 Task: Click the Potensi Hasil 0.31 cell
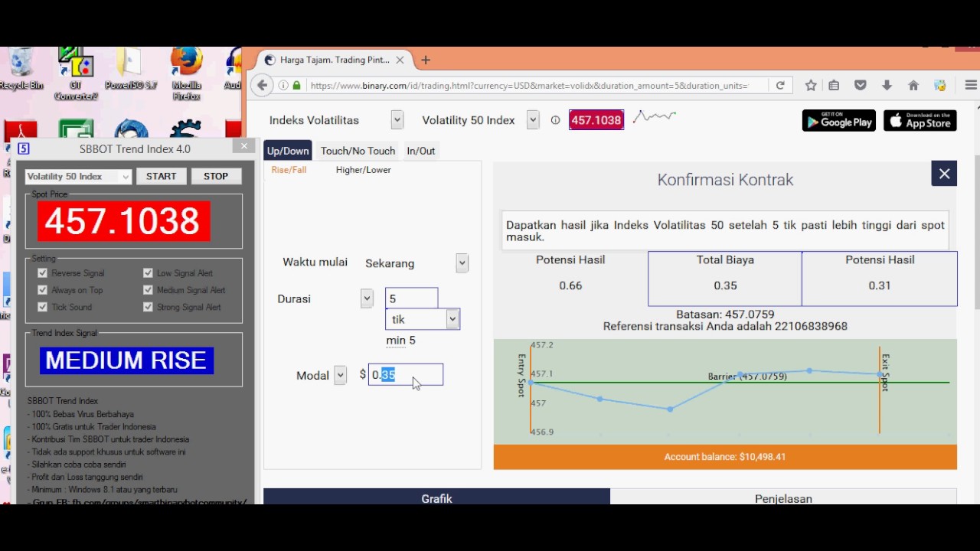pyautogui.click(x=880, y=279)
